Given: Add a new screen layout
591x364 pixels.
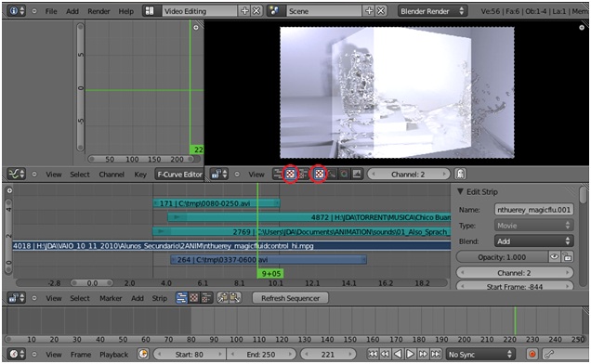Looking at the screenshot, I should point(245,11).
